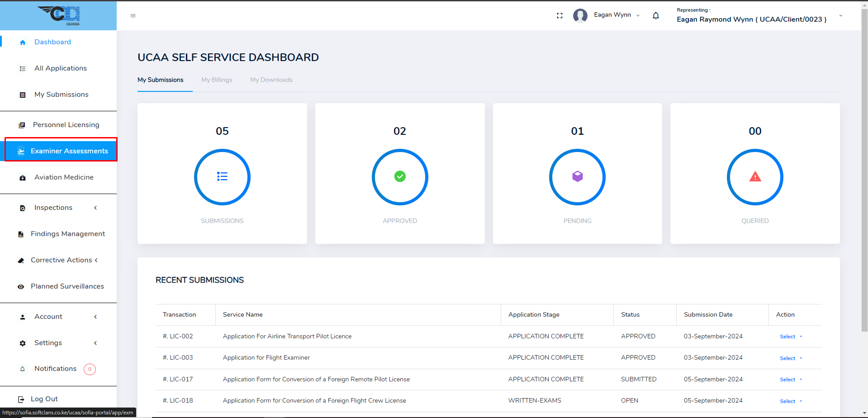Toggle fullscreen mode icon
The image size is (868, 418).
(560, 16)
